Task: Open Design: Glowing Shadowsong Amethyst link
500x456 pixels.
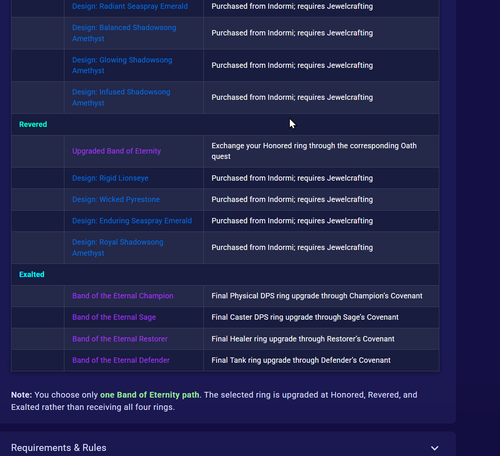Action: click(122, 65)
